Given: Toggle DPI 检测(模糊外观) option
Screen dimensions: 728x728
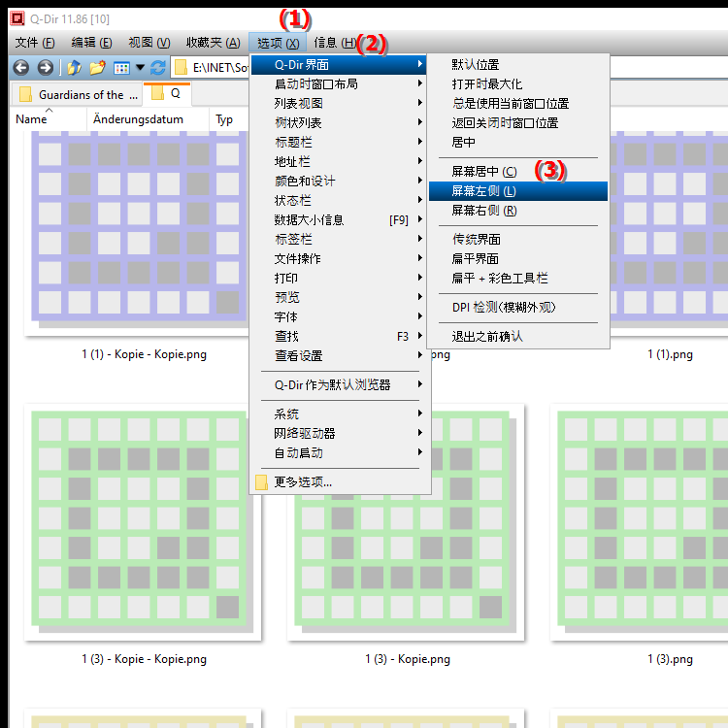Looking at the screenshot, I should (518, 308).
